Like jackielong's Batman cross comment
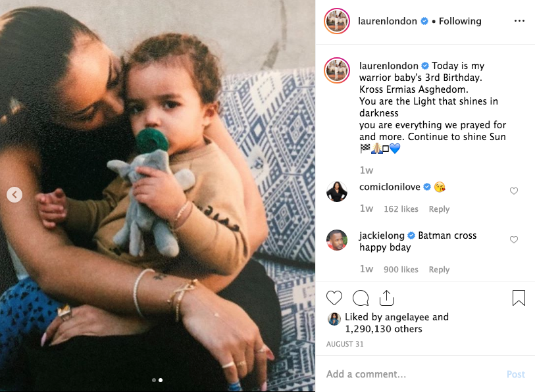 (514, 239)
